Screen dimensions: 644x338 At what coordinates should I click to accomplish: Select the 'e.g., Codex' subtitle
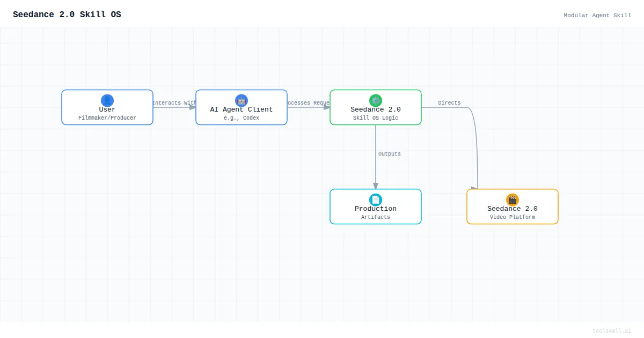[241, 118]
